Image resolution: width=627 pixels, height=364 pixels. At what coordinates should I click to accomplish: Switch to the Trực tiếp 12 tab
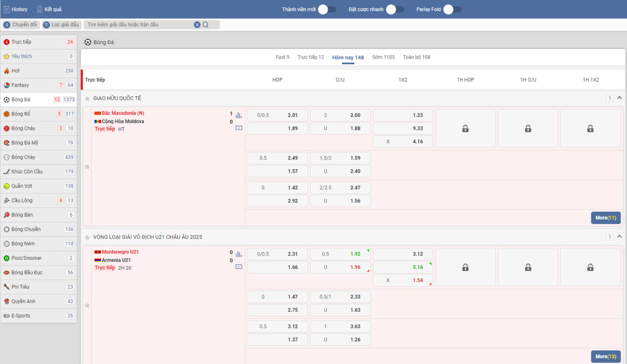[x=311, y=57]
